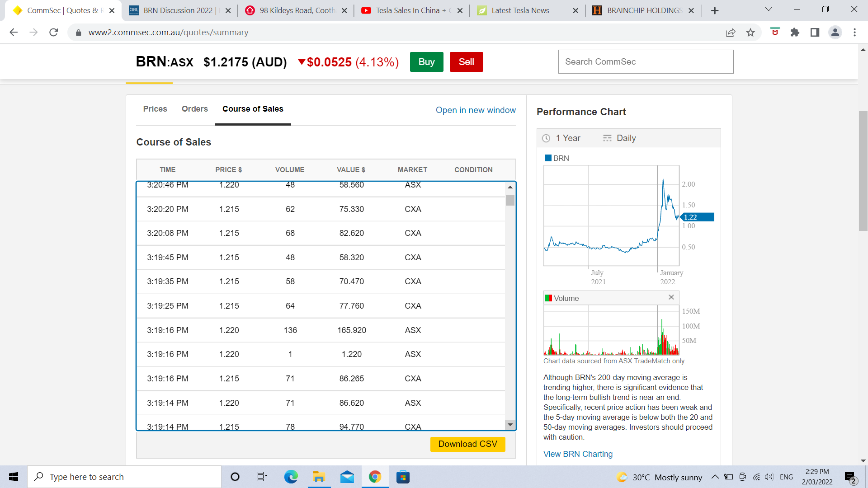Open the browser extensions puzzle icon
This screenshot has width=868, height=488.
[795, 32]
